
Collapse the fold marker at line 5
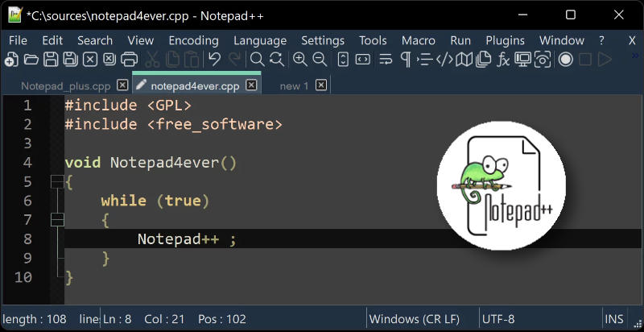[x=57, y=181]
